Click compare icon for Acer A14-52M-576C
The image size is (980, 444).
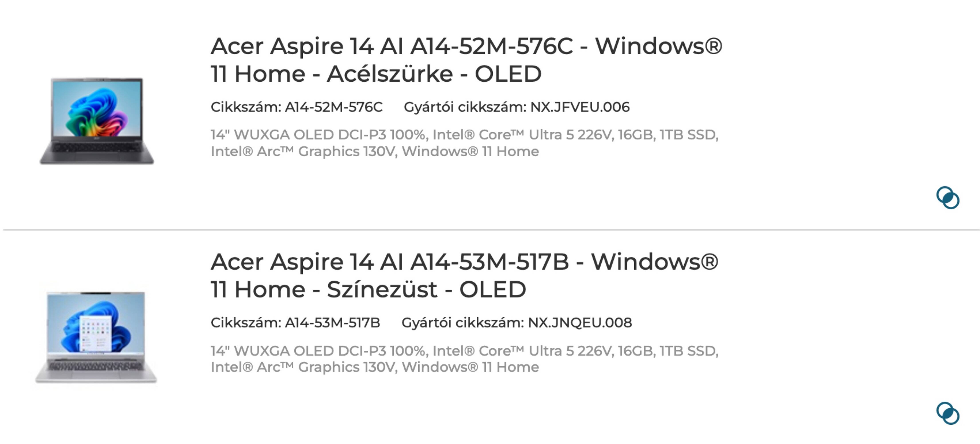click(x=948, y=198)
